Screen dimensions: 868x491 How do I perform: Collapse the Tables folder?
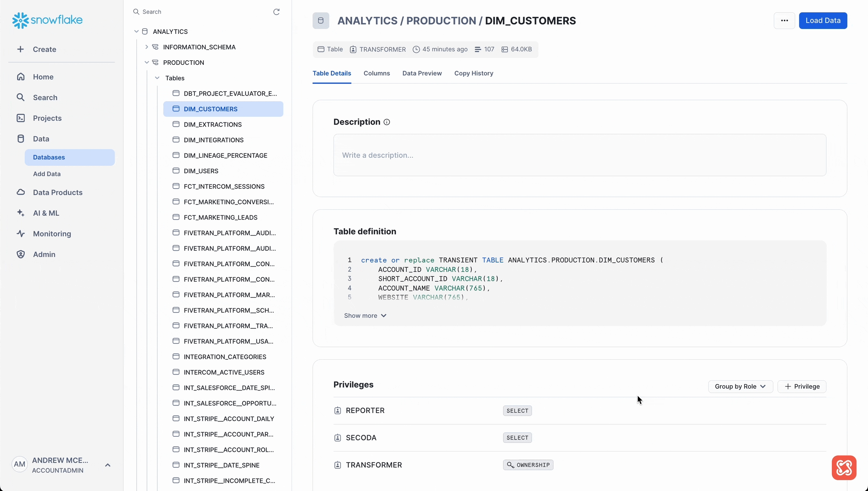tap(157, 78)
